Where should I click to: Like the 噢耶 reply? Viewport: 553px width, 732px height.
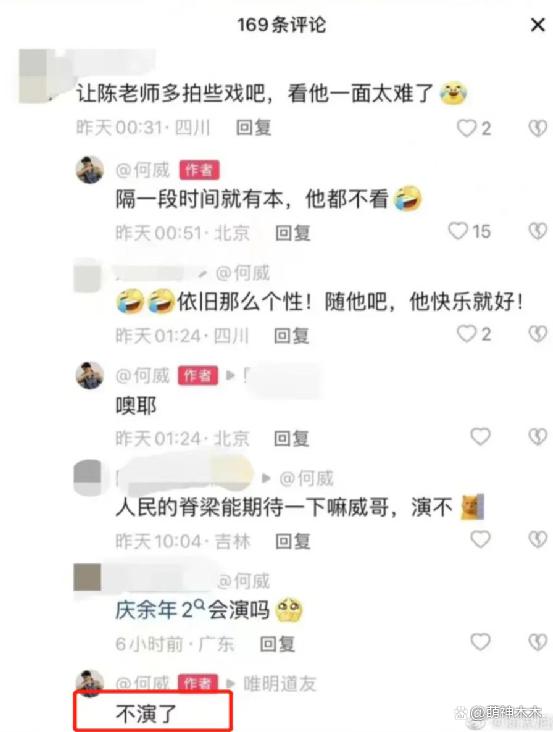480,437
